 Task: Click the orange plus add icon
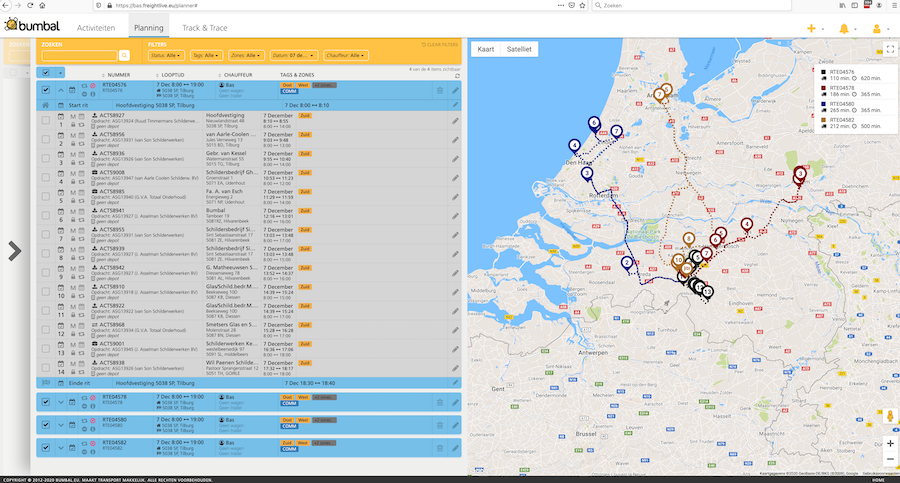[x=811, y=28]
